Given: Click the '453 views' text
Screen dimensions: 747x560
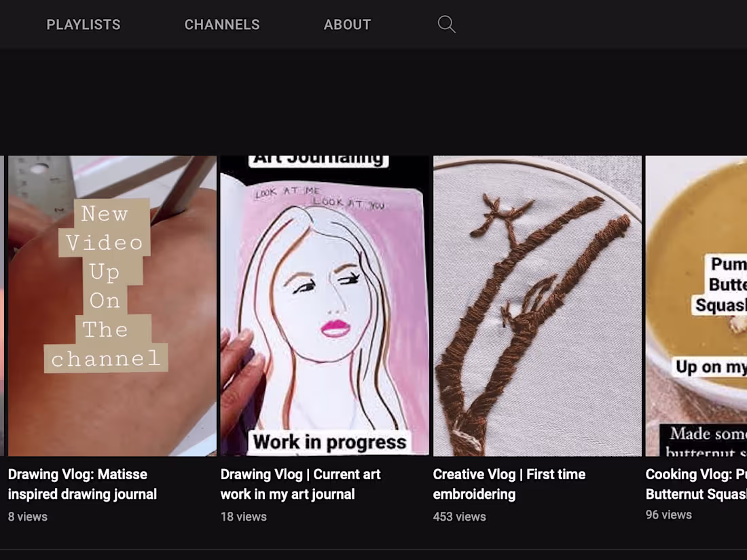Looking at the screenshot, I should pyautogui.click(x=459, y=517).
